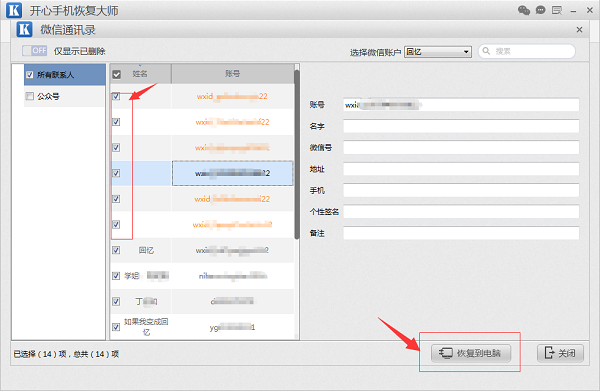Click the K logo beside 微信通讯录
600x391 pixels.
[24, 29]
